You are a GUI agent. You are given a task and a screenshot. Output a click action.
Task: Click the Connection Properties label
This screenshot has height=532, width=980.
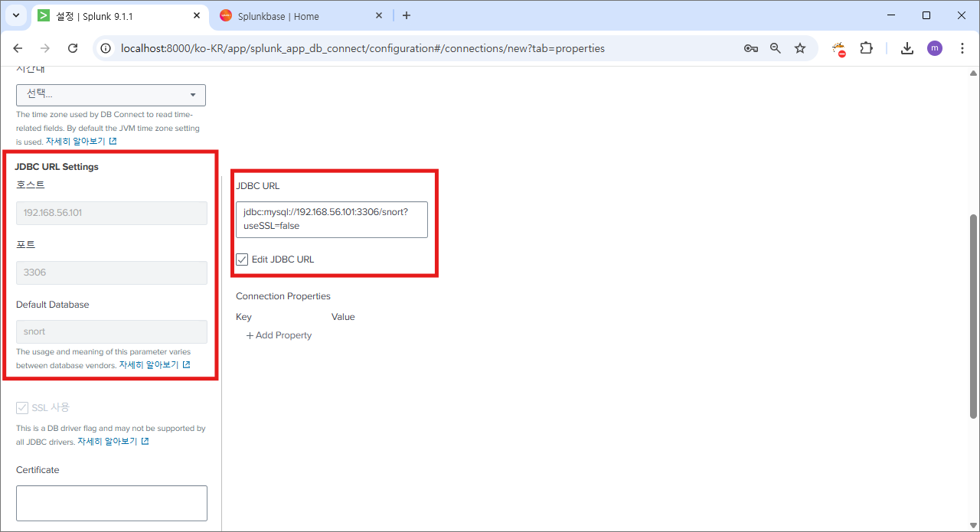point(283,296)
